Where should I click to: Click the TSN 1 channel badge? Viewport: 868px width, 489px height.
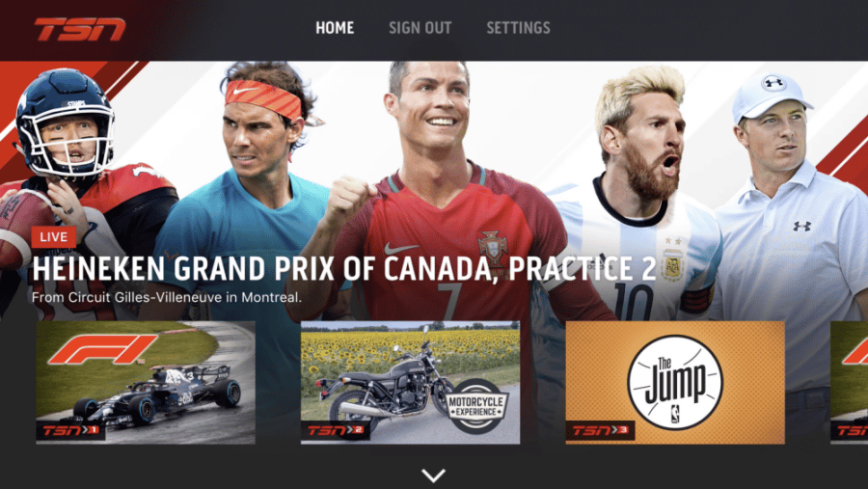click(70, 430)
